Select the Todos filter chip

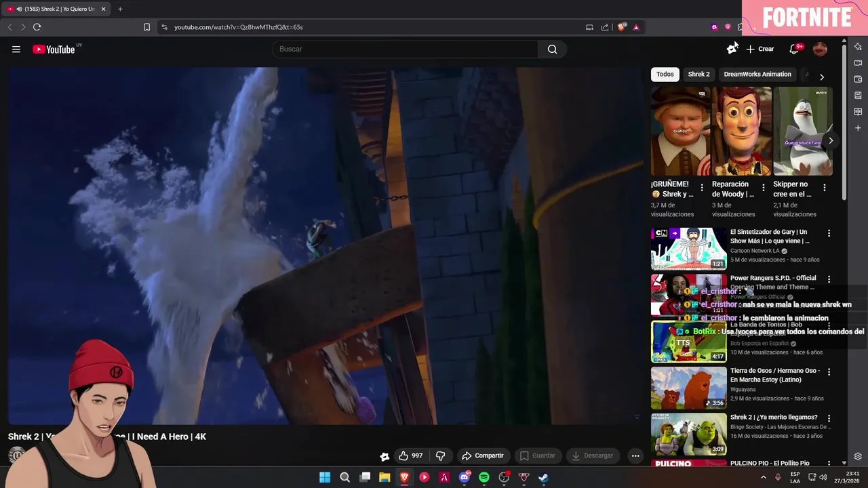[x=665, y=74]
